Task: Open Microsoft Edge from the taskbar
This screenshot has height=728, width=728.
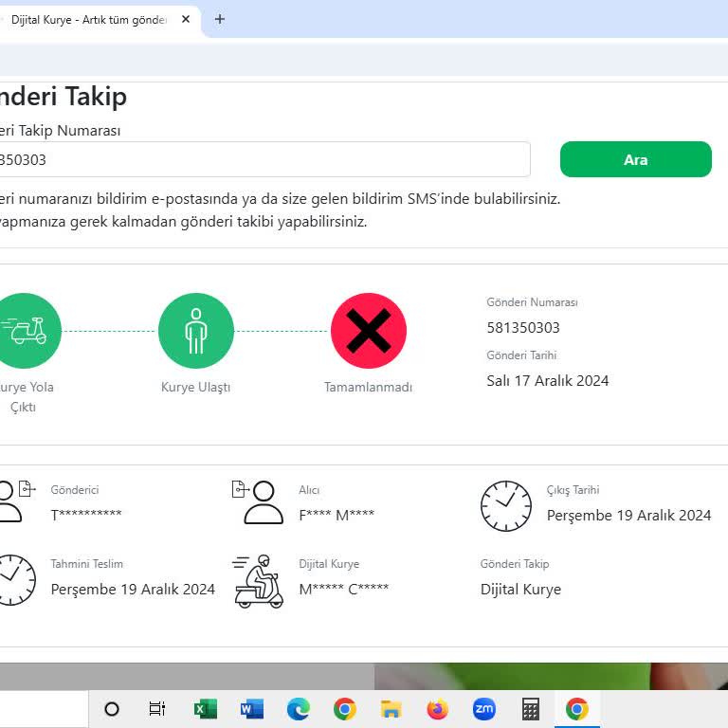Action: (x=298, y=709)
